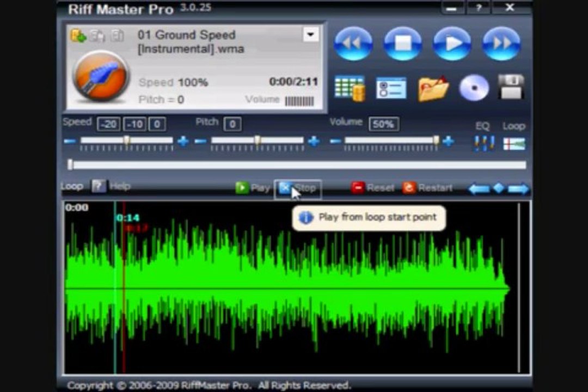Increase speed with the plus icon
The width and height of the screenshot is (588, 392).
click(x=183, y=141)
